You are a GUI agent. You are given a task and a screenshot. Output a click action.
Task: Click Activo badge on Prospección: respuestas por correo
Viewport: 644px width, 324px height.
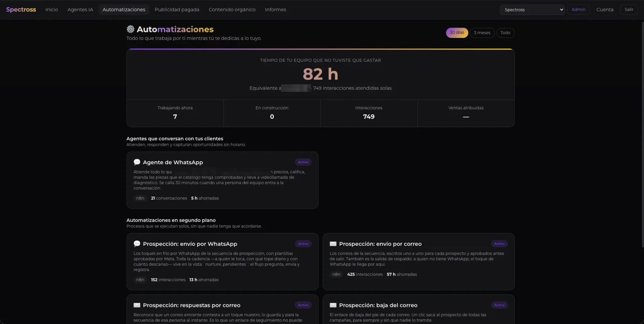click(x=303, y=305)
